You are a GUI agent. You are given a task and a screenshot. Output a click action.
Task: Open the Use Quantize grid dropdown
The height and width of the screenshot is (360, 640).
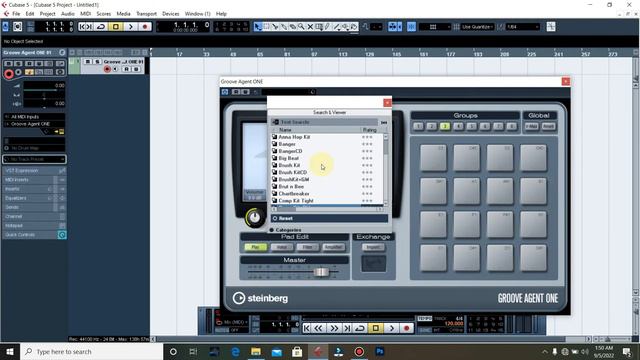tap(477, 27)
